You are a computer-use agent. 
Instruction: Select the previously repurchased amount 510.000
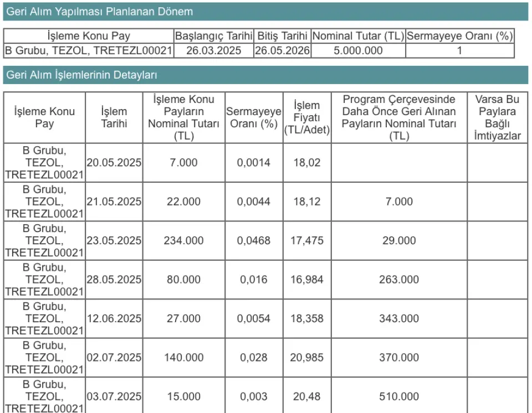tap(399, 397)
